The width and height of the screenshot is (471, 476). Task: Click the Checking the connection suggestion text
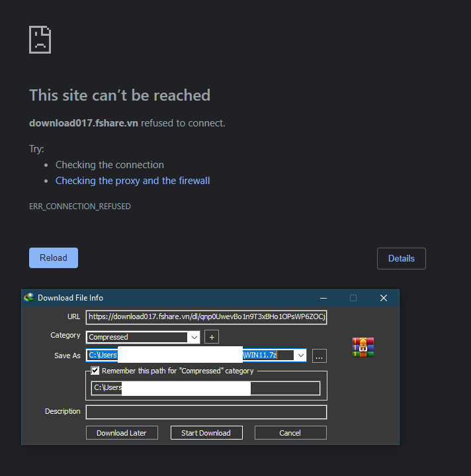click(110, 165)
